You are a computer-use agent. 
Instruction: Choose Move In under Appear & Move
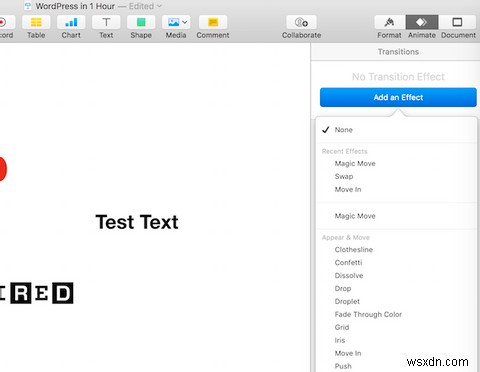coord(396,353)
